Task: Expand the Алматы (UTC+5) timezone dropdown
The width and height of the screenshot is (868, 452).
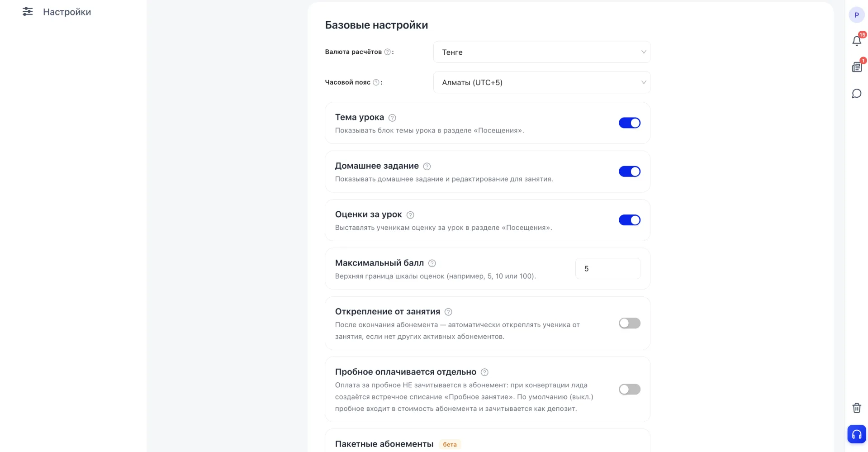Action: [541, 82]
